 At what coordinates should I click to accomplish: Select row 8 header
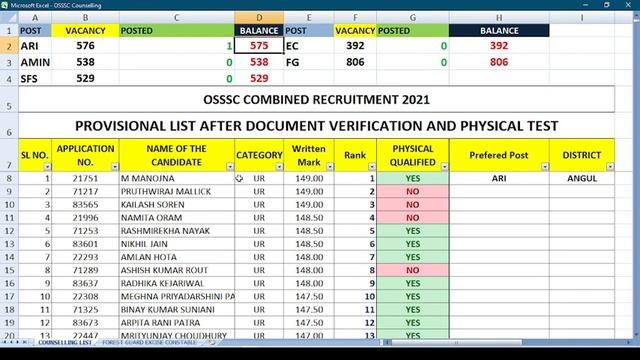tap(9, 178)
